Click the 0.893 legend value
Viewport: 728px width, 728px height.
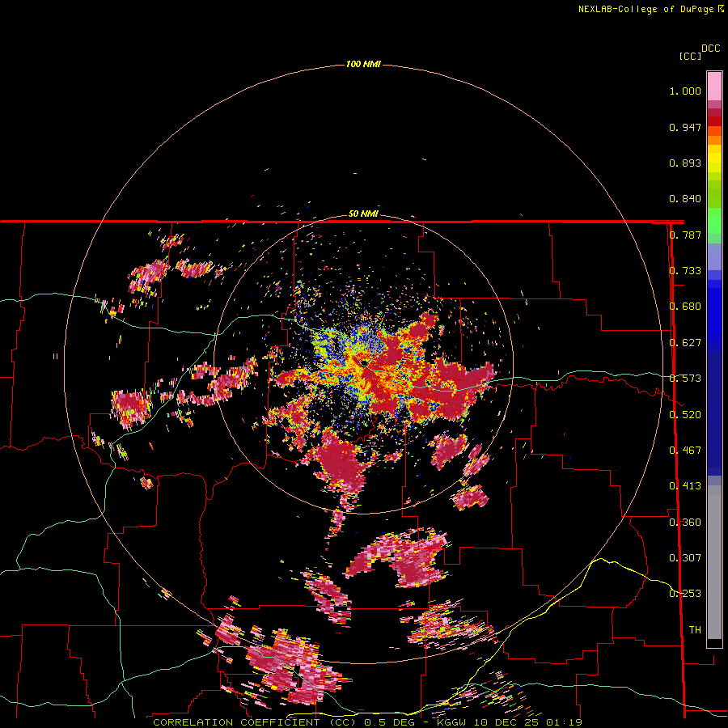click(x=685, y=163)
